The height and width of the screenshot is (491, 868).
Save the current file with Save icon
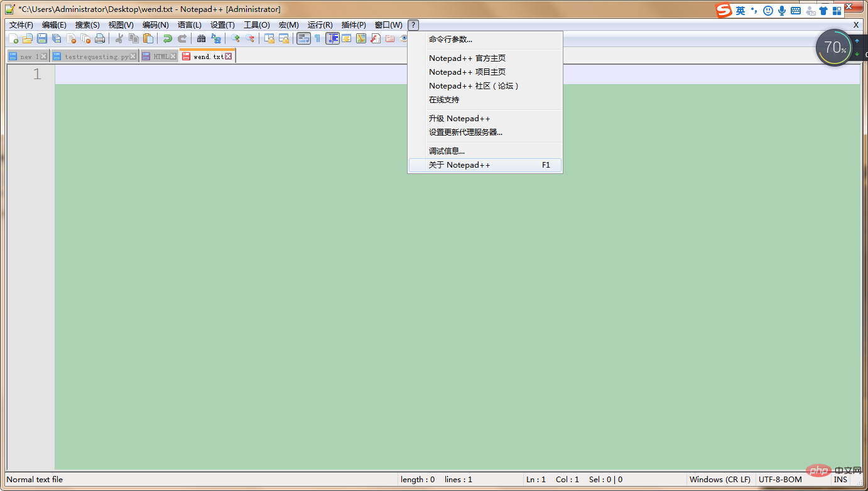[x=42, y=38]
